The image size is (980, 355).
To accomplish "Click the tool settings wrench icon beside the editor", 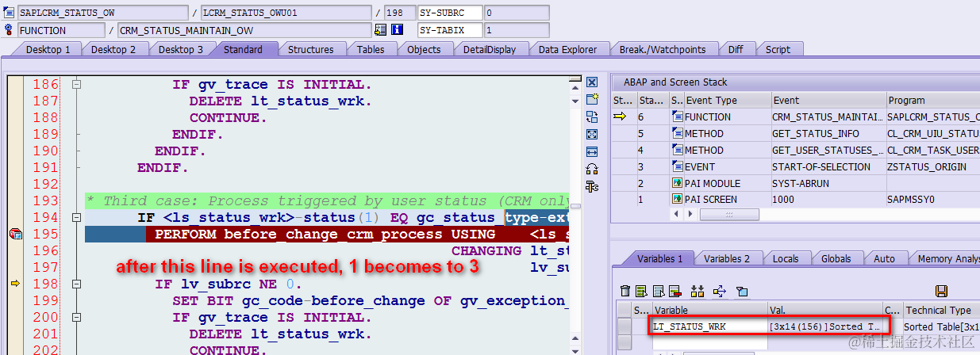I will click(591, 186).
